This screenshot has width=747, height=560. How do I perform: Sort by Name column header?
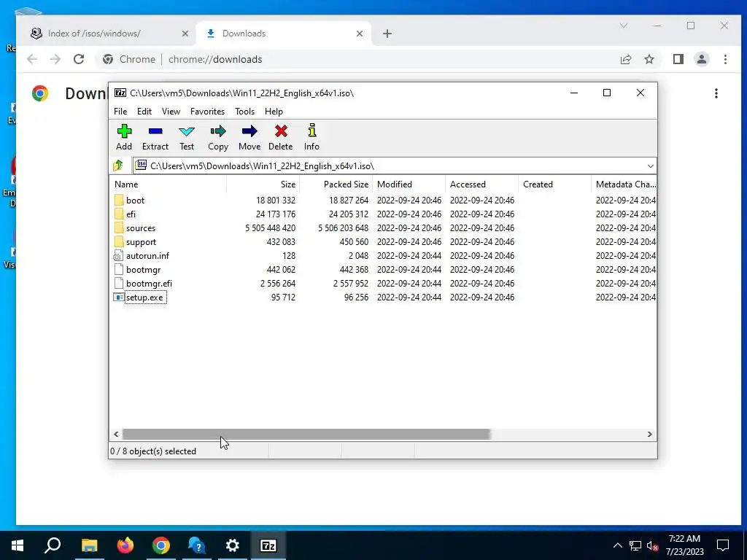[168, 184]
